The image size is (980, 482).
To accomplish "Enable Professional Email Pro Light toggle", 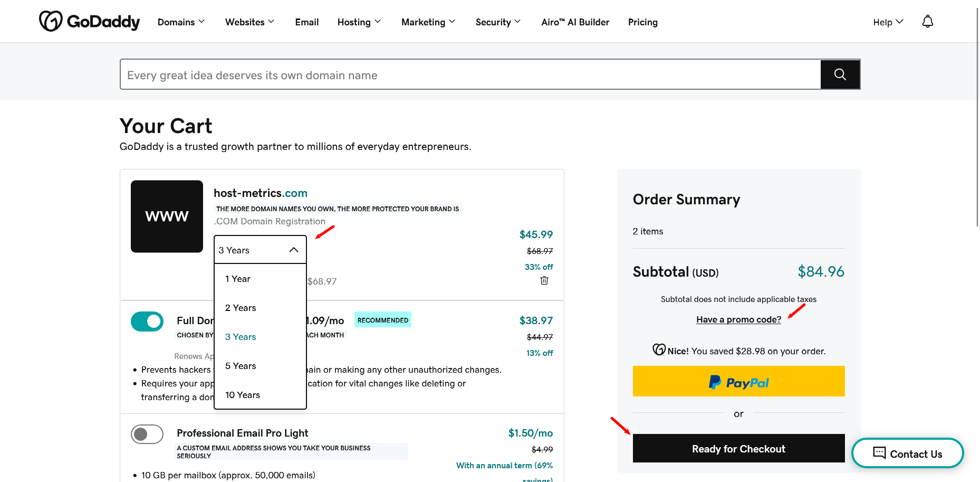I will pyautogui.click(x=147, y=434).
